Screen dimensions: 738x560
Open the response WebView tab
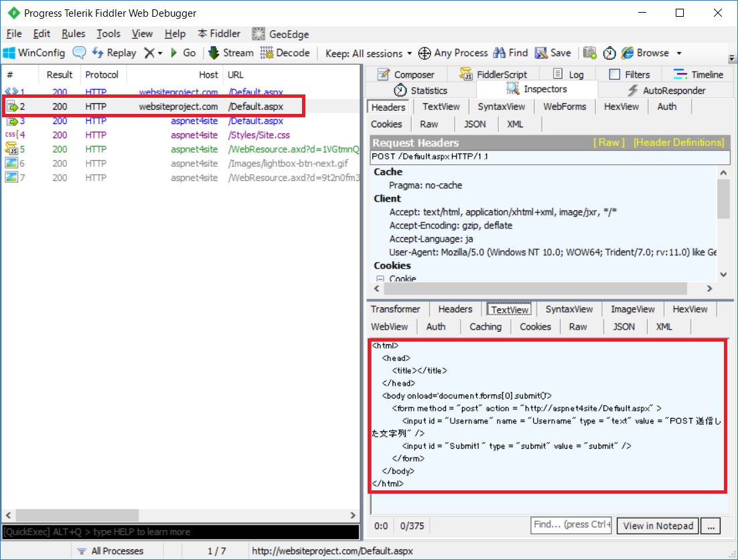click(389, 327)
